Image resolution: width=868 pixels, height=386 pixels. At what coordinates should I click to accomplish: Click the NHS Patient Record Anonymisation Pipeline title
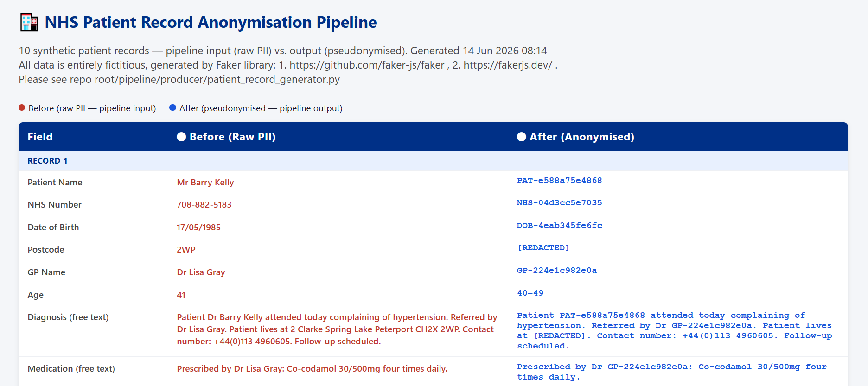(x=211, y=22)
